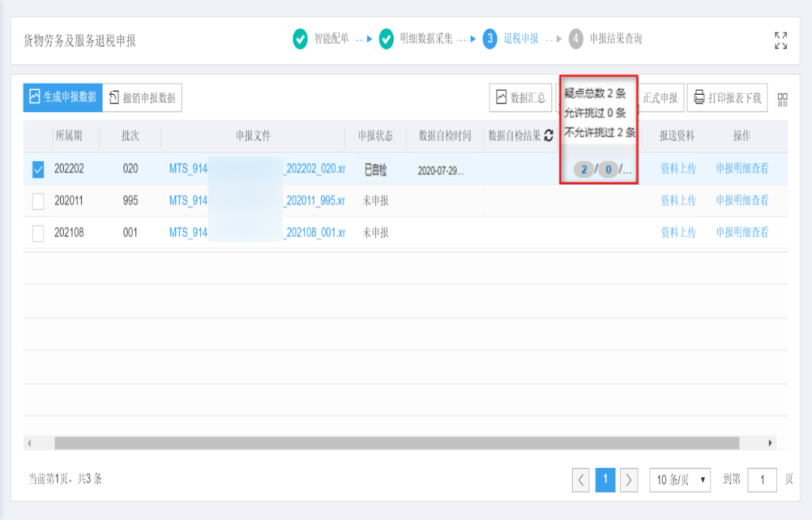Click refresh icon beside 数据自检结果

[549, 136]
